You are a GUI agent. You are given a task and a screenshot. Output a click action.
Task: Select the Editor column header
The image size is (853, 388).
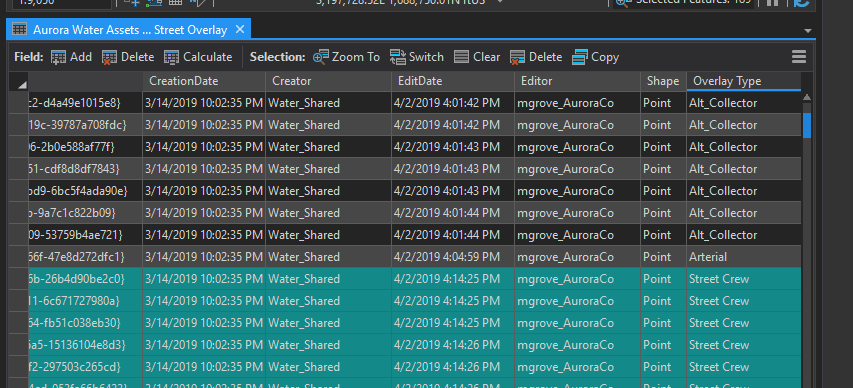577,81
